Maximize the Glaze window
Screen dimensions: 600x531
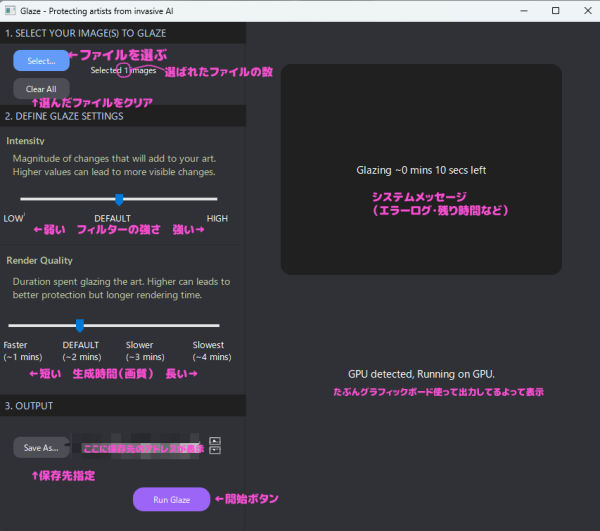[x=556, y=11]
